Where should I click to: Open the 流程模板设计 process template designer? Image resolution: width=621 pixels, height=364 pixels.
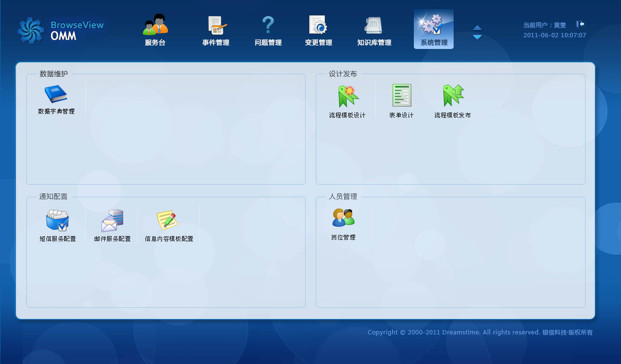tap(346, 99)
